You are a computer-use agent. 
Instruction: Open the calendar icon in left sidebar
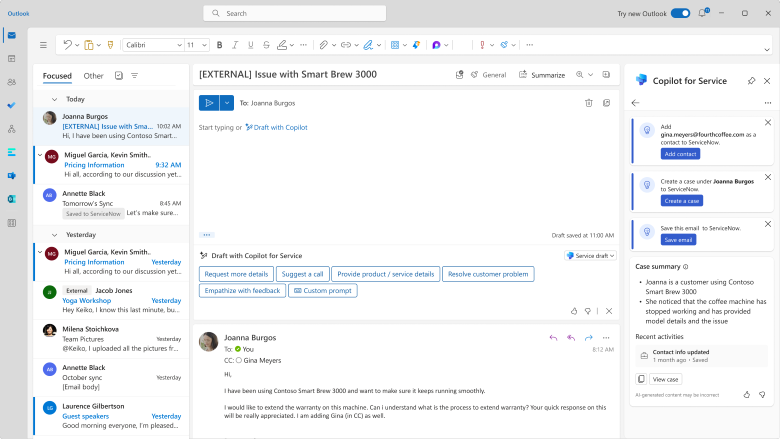(11, 59)
